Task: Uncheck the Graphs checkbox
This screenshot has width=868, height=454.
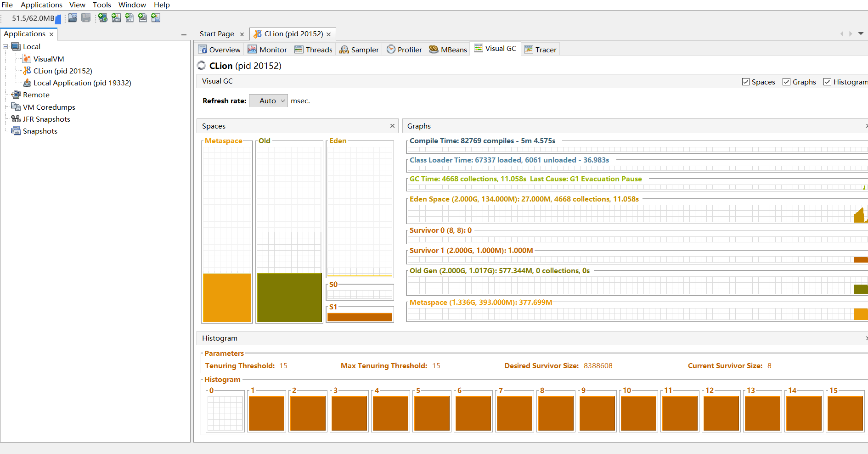Action: (x=787, y=82)
